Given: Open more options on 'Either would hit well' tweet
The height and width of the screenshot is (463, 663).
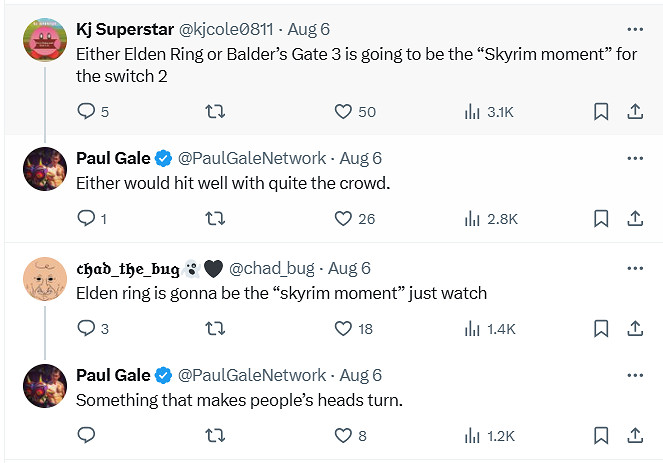Looking at the screenshot, I should (x=634, y=158).
